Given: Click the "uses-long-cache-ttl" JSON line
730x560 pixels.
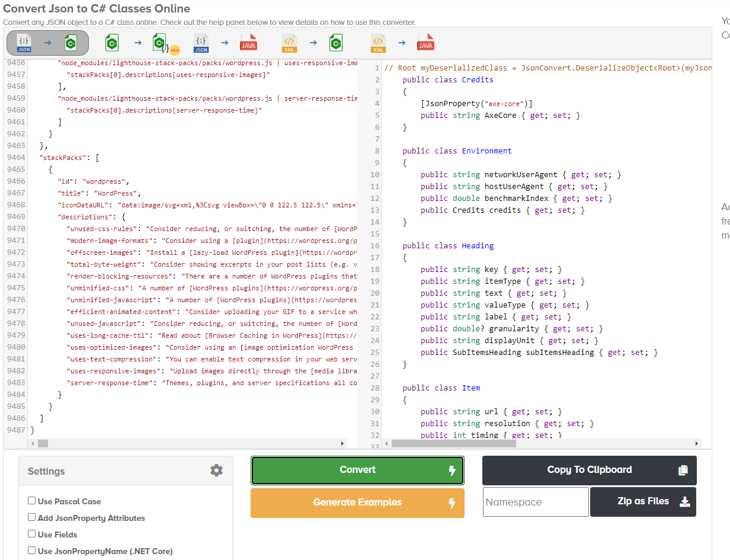Looking at the screenshot, I should (212, 335).
